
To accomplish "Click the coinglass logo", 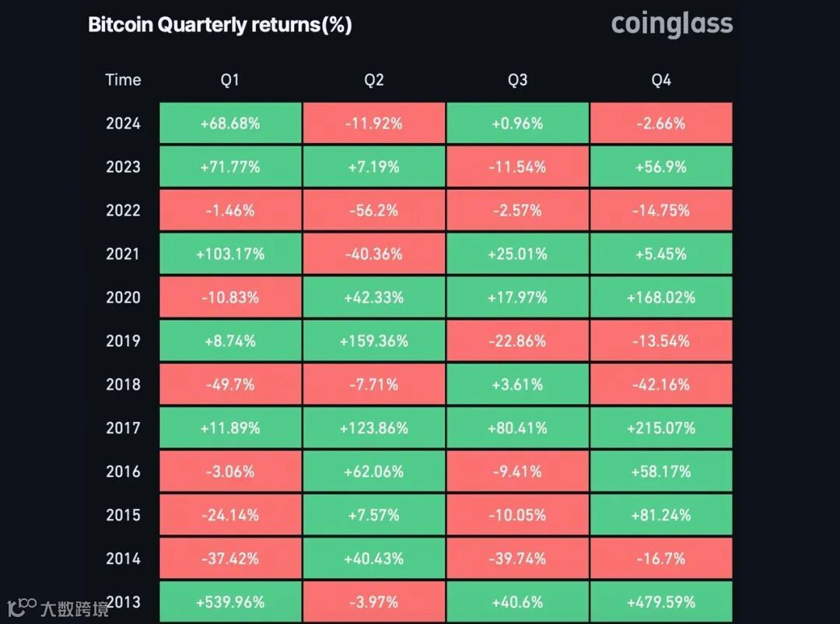I will 672,24.
